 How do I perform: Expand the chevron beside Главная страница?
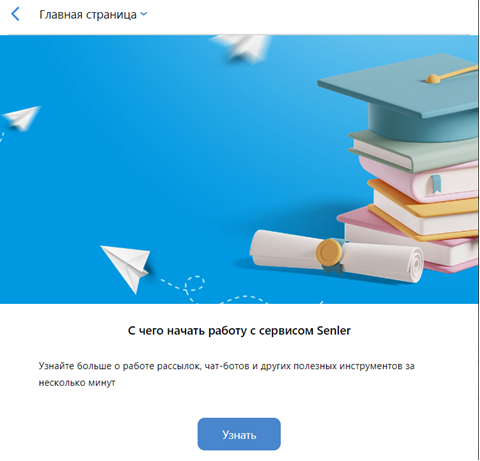coord(144,14)
